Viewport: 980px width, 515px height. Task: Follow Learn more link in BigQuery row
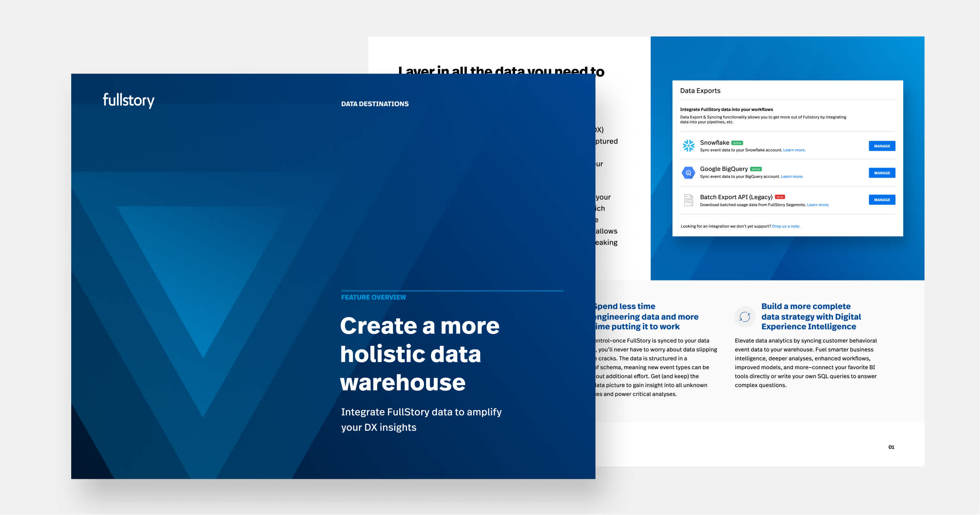point(792,177)
